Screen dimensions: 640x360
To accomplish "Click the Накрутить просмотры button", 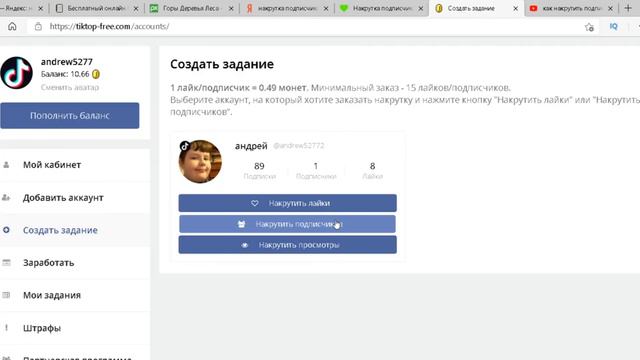I will tap(287, 245).
